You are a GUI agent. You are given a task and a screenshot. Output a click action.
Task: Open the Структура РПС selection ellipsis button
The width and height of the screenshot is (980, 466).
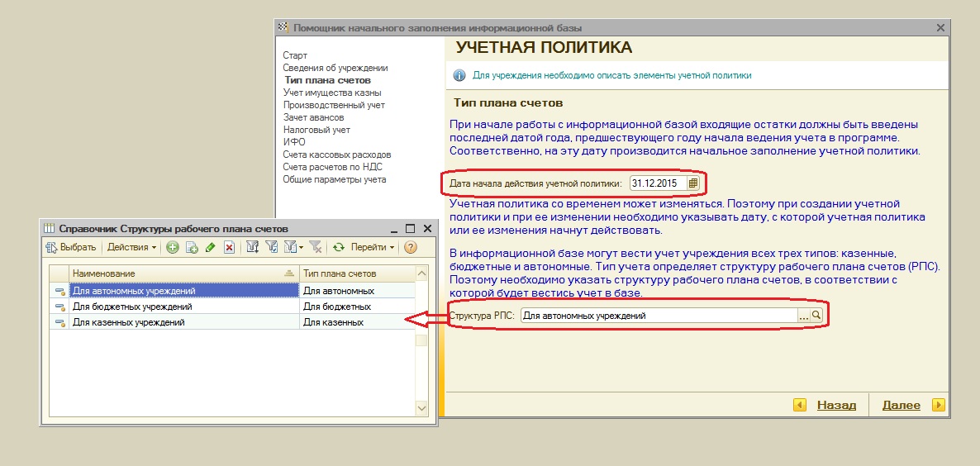(804, 316)
